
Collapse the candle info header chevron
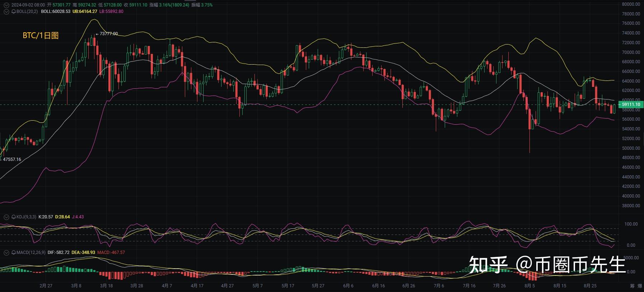(x=6, y=5)
